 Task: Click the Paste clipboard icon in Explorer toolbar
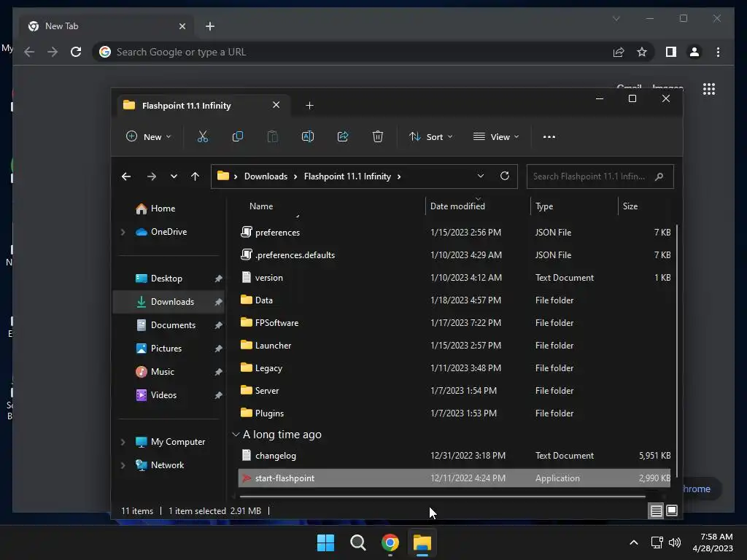pos(273,136)
